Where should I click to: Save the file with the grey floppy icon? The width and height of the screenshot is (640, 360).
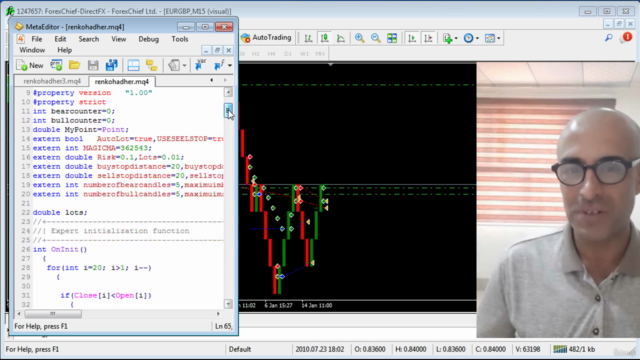pyautogui.click(x=93, y=65)
